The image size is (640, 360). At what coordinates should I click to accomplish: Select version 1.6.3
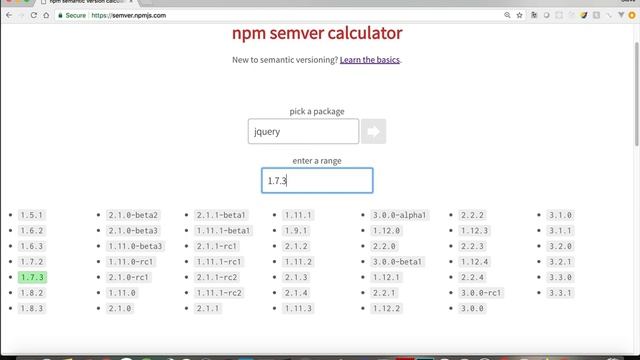tap(32, 246)
